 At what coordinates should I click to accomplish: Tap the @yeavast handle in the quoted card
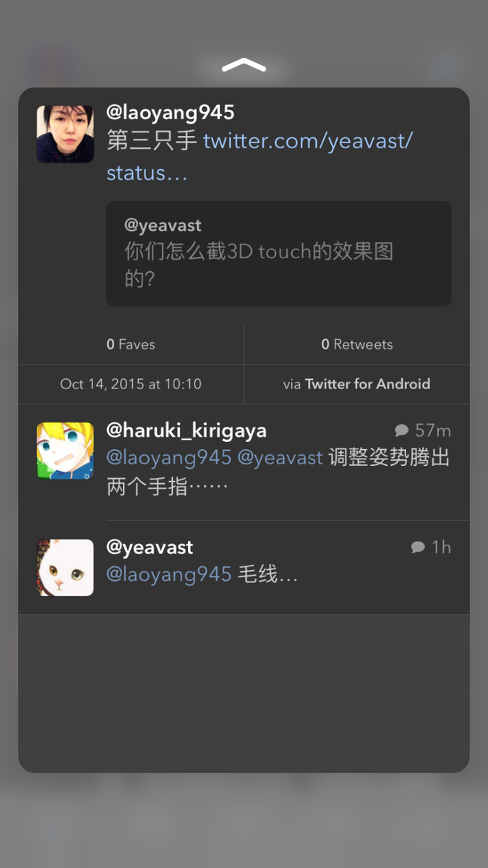coord(163,226)
